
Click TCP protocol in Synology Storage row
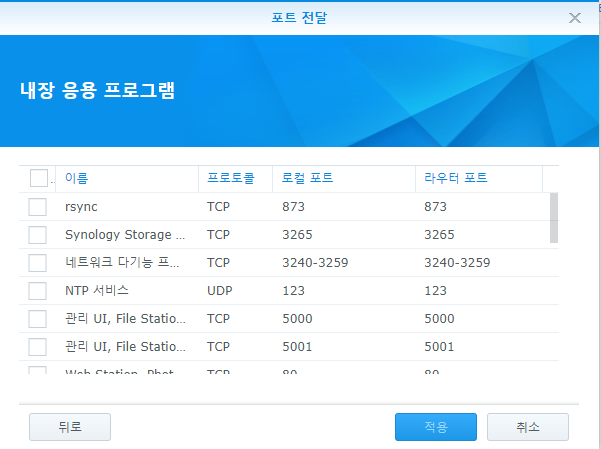218,235
